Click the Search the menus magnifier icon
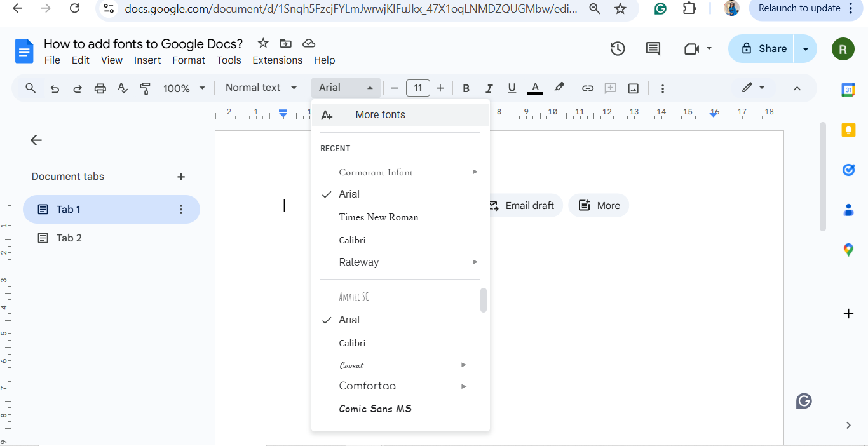 point(31,88)
